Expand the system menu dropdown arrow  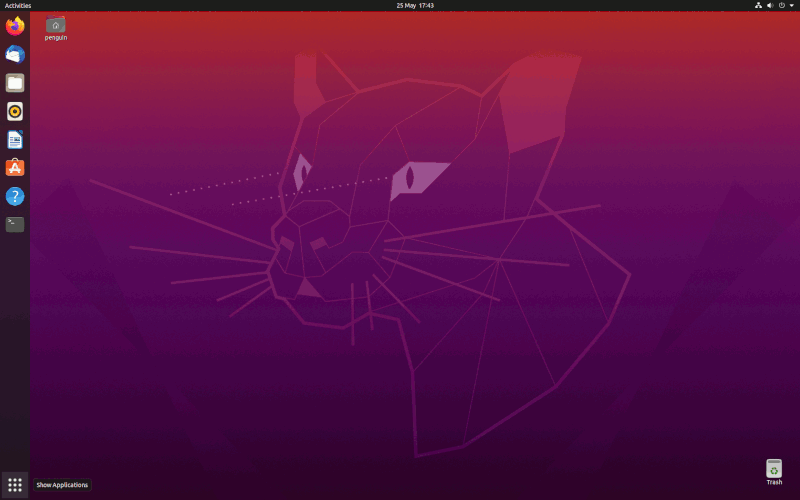pos(791,5)
